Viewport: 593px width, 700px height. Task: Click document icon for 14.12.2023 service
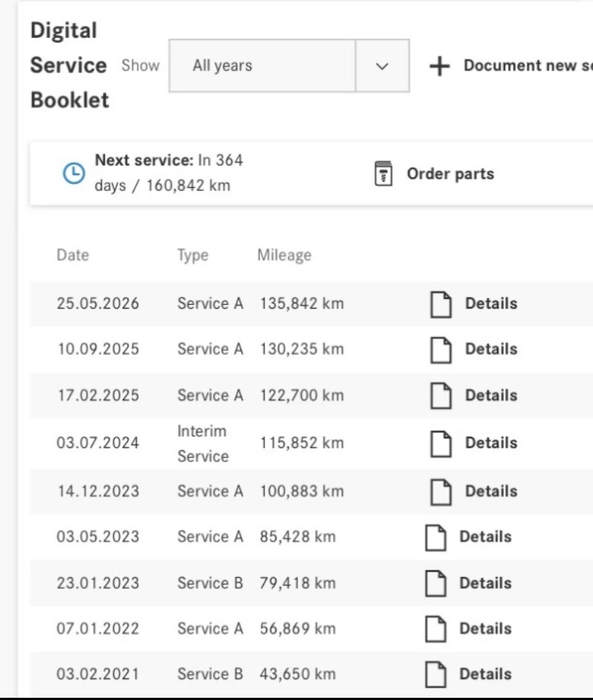441,493
